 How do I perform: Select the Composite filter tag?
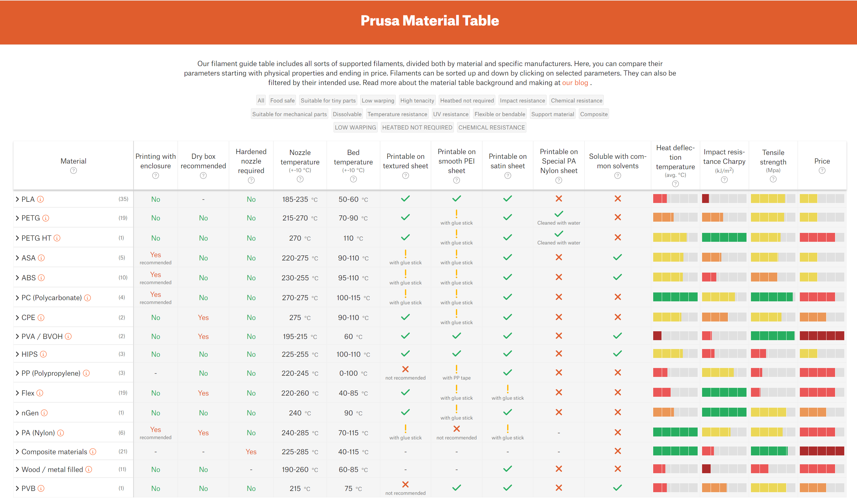click(593, 114)
